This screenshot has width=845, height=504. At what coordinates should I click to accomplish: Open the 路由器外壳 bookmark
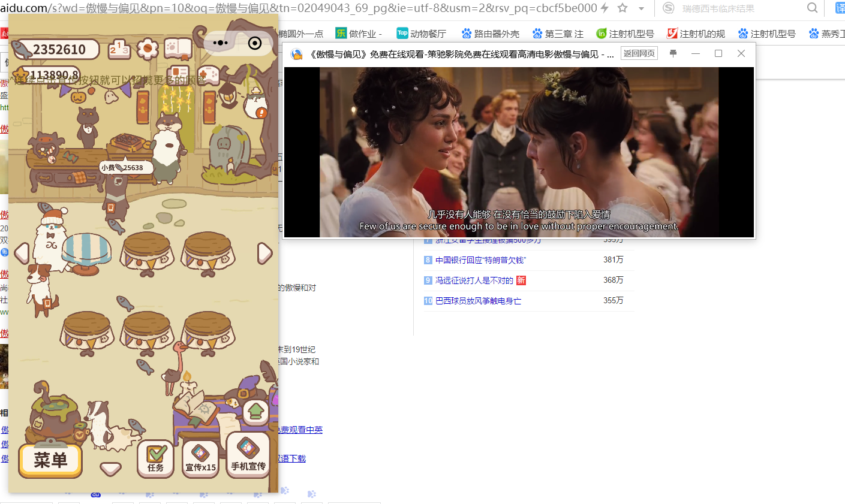[x=490, y=34]
